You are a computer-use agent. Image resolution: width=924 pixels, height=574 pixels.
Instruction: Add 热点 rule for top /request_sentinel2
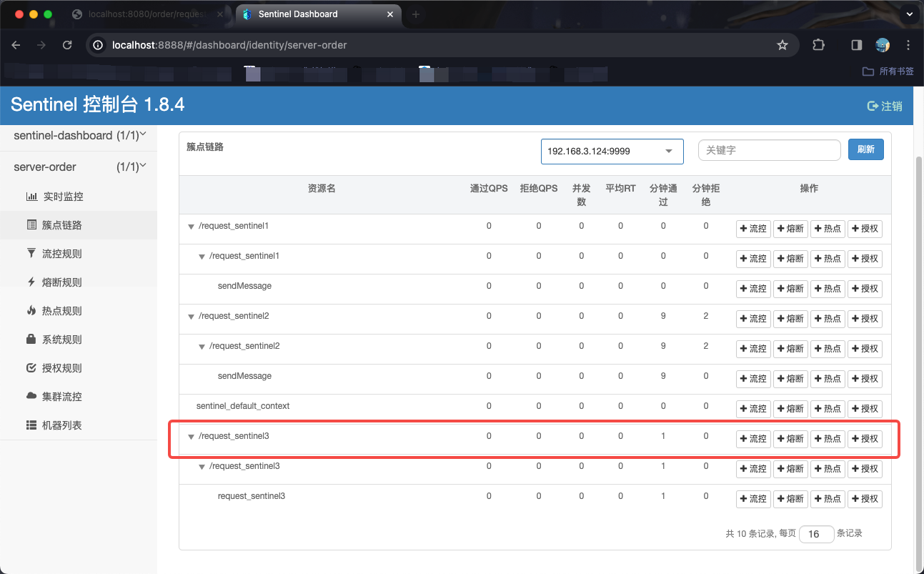tap(828, 319)
